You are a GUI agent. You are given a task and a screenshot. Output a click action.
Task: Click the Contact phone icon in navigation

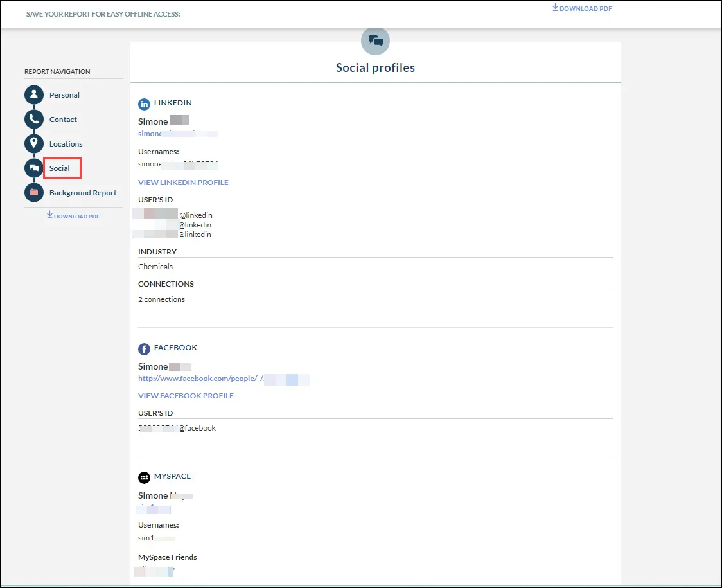[34, 119]
